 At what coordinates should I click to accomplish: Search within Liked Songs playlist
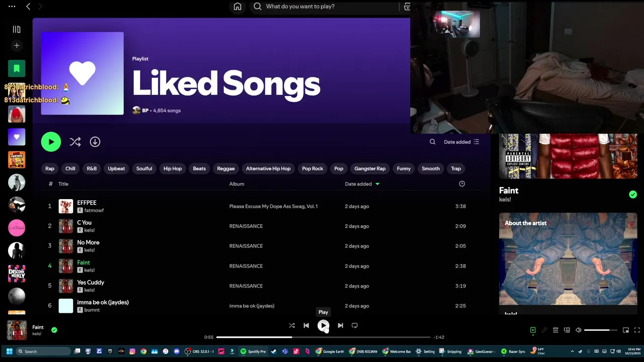click(x=433, y=142)
